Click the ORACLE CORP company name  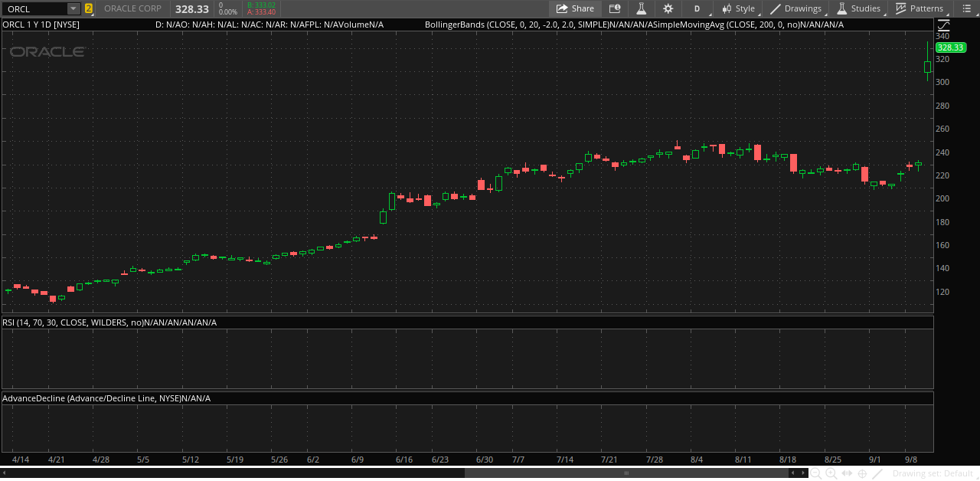tap(133, 8)
